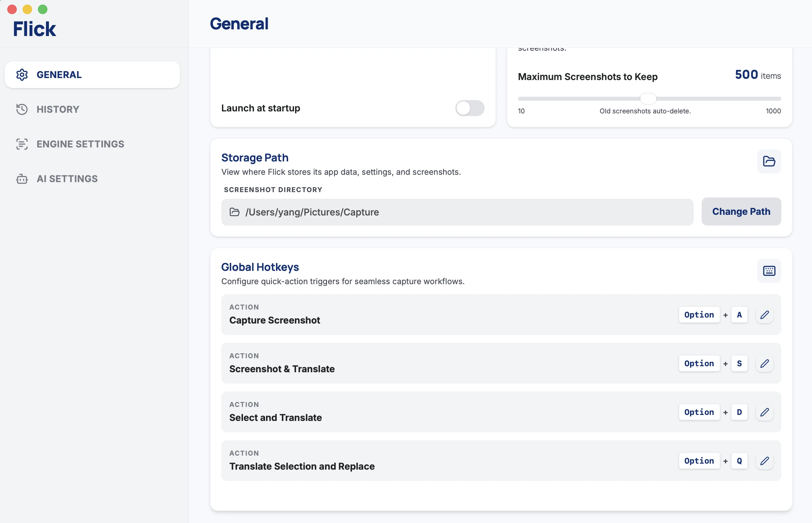812x523 pixels.
Task: Edit the Screenshot & Translate hotkey pencil icon
Action: coord(764,363)
